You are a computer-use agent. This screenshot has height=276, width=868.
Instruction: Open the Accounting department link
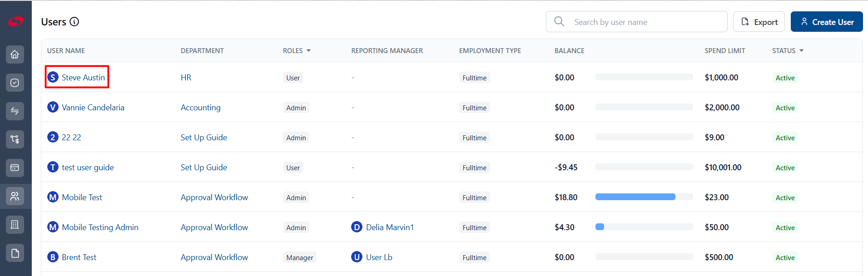point(200,108)
